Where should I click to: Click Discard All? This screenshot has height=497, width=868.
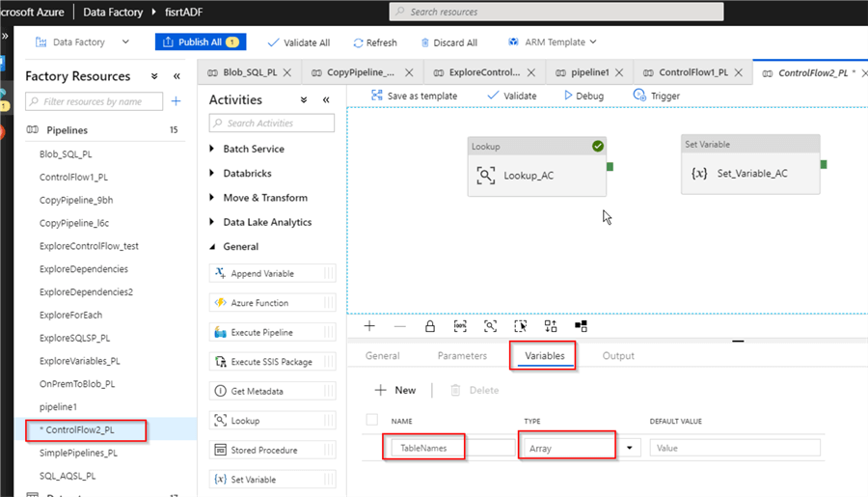click(448, 42)
